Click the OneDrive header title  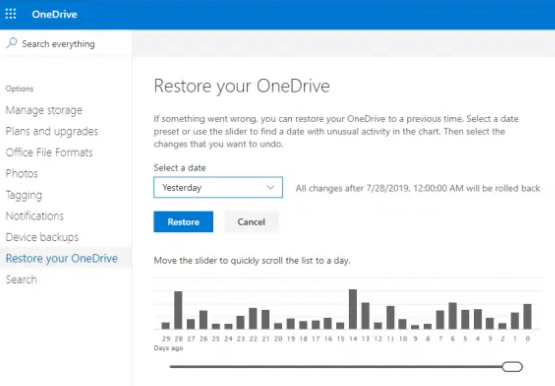[x=55, y=15]
